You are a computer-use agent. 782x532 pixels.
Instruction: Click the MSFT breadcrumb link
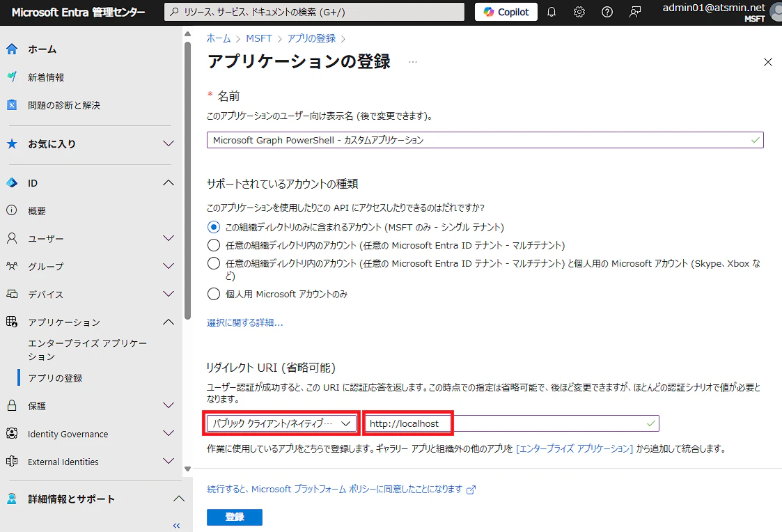tap(259, 38)
